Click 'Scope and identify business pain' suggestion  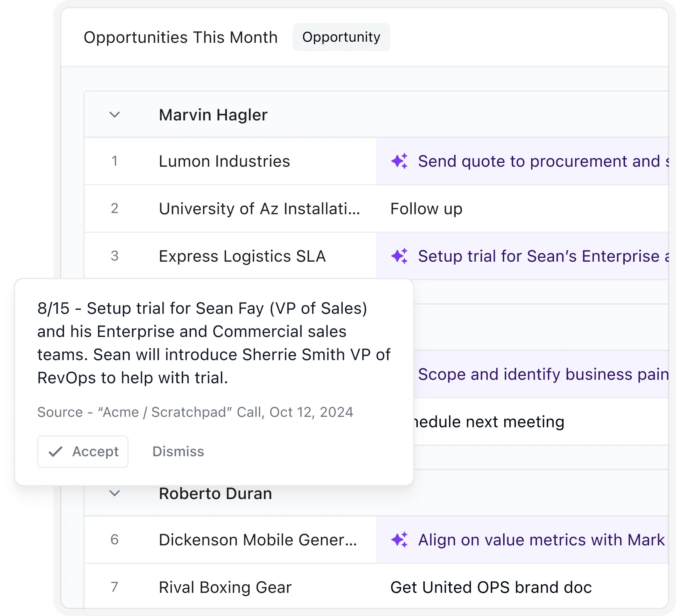point(541,374)
